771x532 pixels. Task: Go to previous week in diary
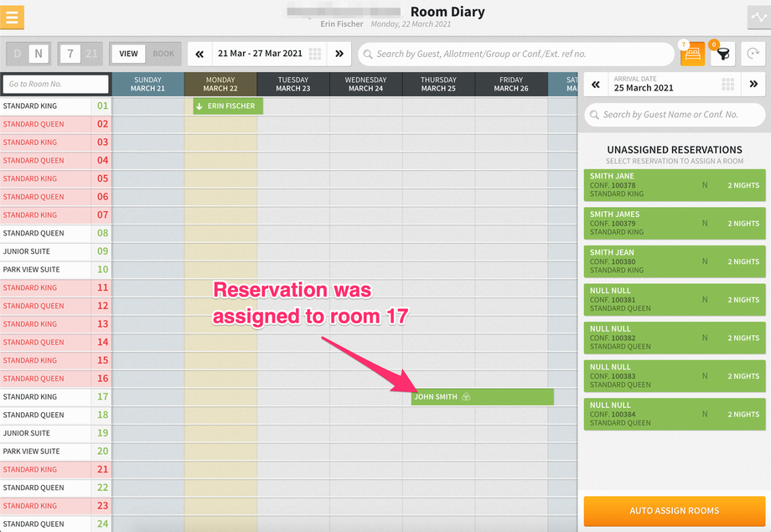[199, 54]
